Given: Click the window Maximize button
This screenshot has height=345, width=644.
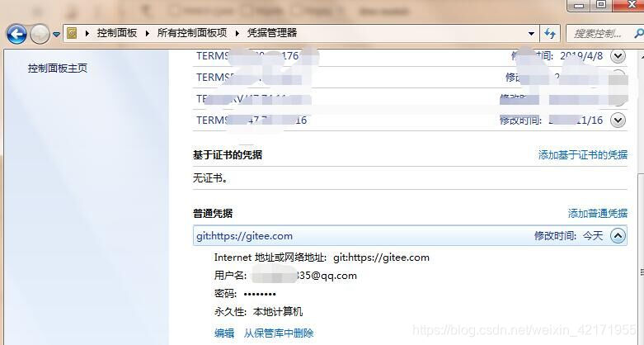Looking at the screenshot, I should pyautogui.click(x=601, y=5).
